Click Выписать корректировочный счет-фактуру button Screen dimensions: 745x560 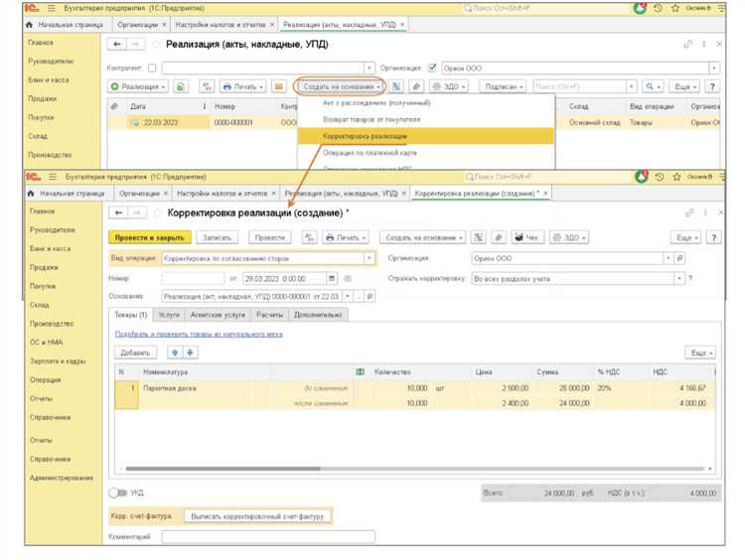(x=257, y=516)
